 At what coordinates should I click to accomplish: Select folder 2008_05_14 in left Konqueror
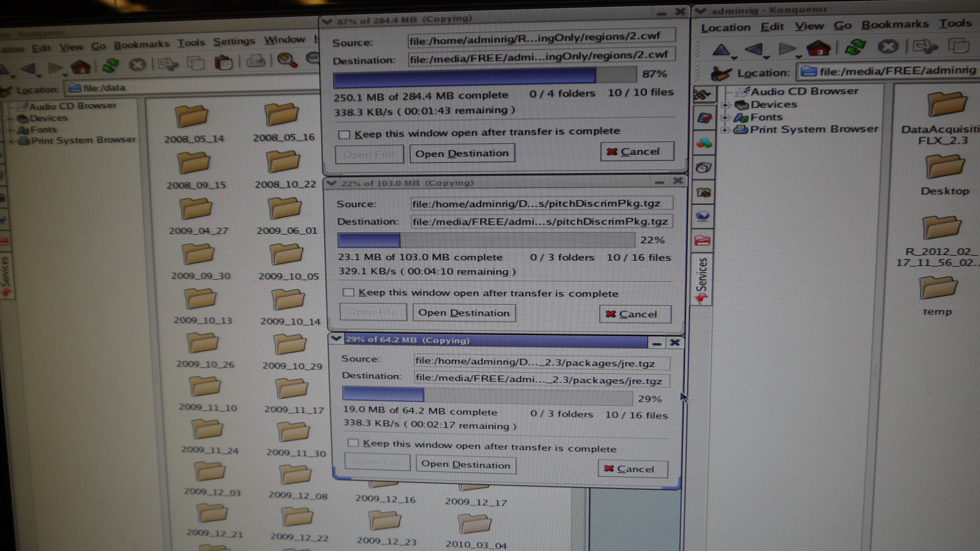[x=193, y=124]
